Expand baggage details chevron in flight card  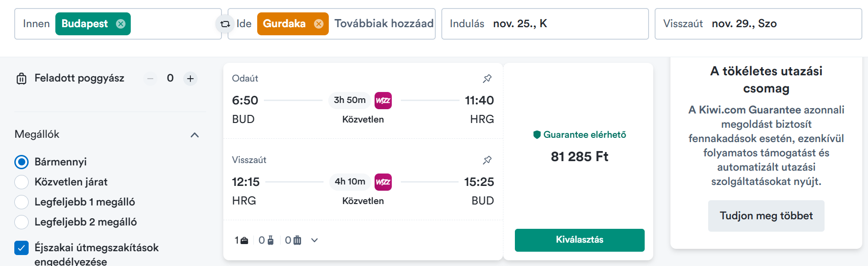[x=314, y=240]
